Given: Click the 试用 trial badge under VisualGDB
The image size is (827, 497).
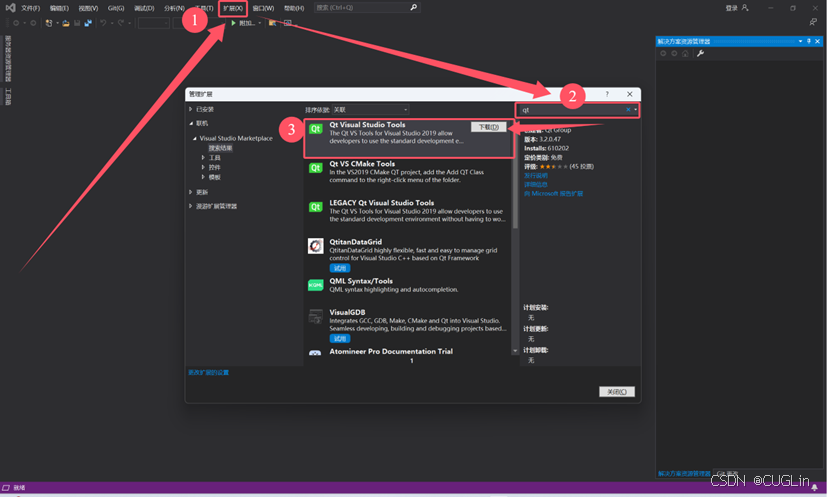Looking at the screenshot, I should click(340, 338).
